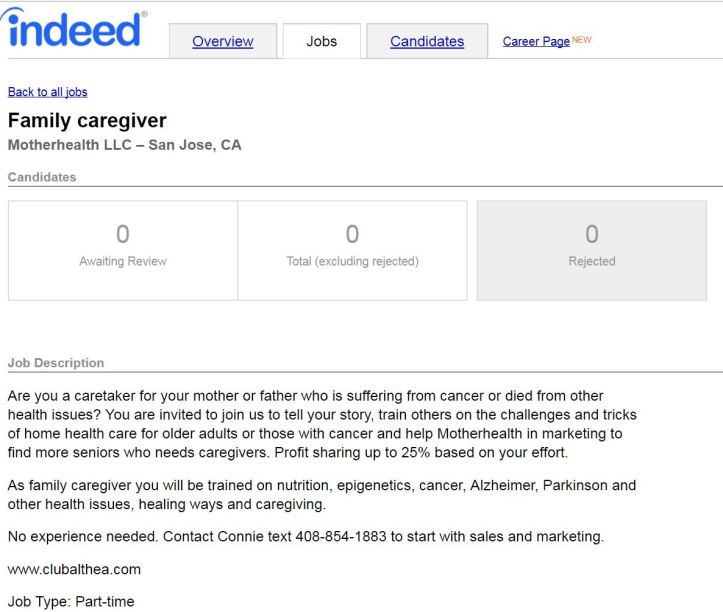Open the Overview tab

coord(222,41)
